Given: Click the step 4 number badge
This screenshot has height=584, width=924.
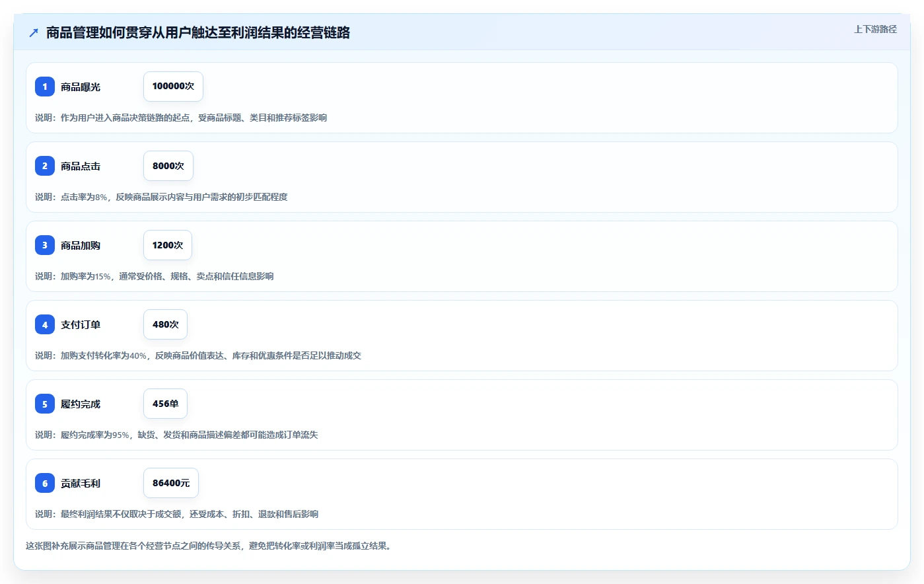Looking at the screenshot, I should click(x=45, y=324).
